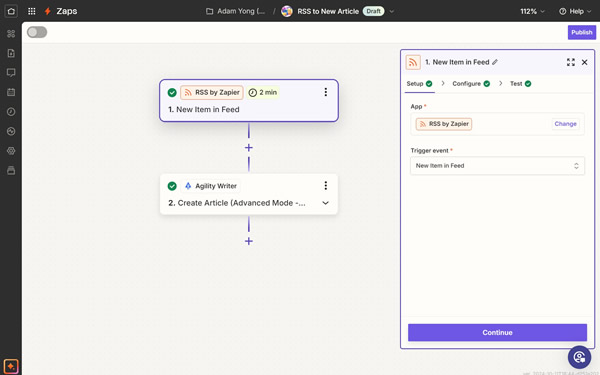The height and width of the screenshot is (375, 600).
Task: Open the apps grid menu
Action: click(32, 11)
